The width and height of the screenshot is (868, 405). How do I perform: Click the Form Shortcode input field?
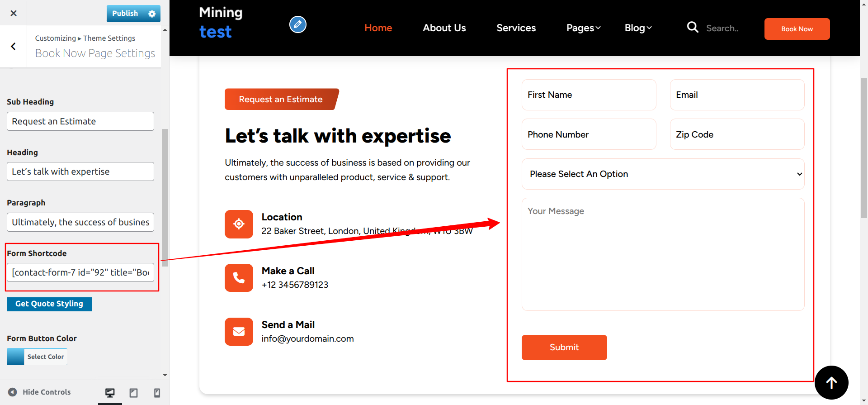(80, 272)
